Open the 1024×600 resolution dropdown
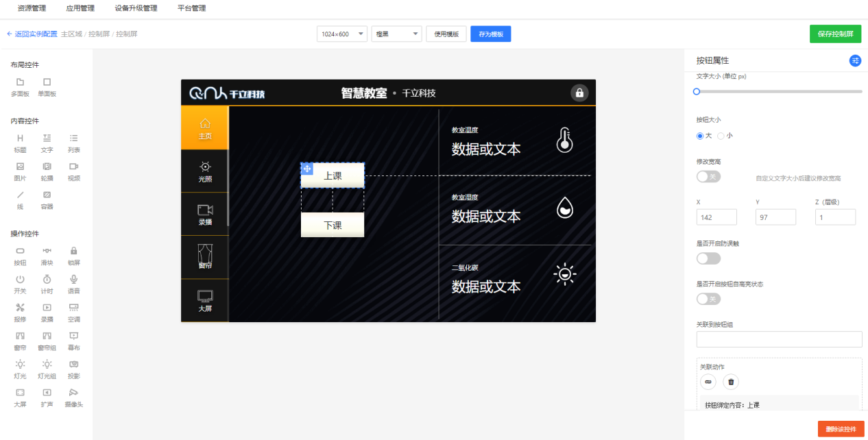This screenshot has height=440, width=868. [341, 34]
